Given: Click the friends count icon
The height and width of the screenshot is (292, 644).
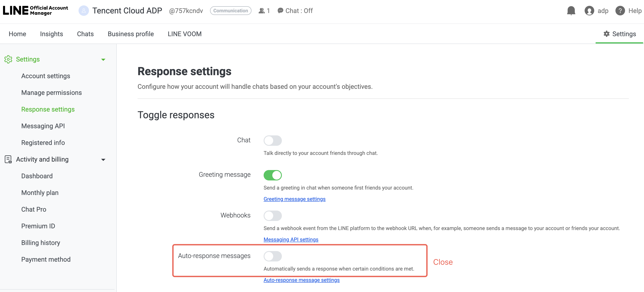Looking at the screenshot, I should click(x=261, y=11).
